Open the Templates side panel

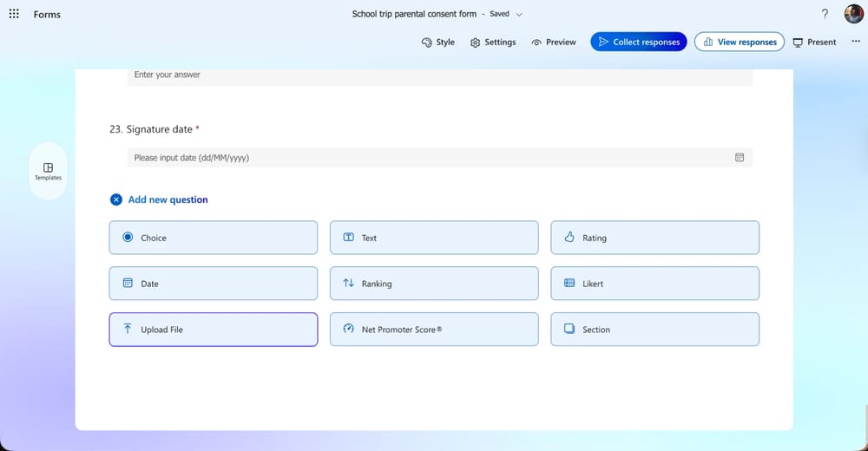coord(48,171)
